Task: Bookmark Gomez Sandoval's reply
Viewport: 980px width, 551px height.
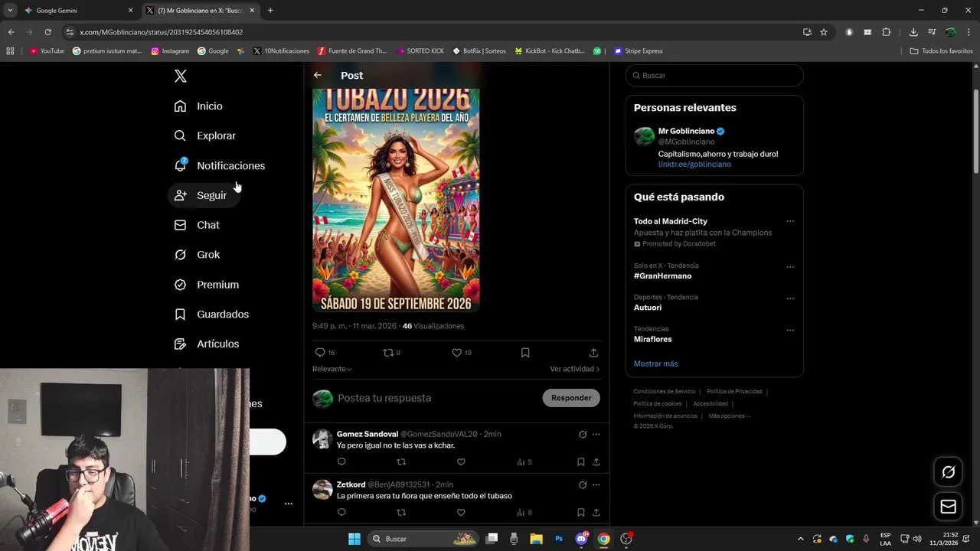Action: coord(581,462)
